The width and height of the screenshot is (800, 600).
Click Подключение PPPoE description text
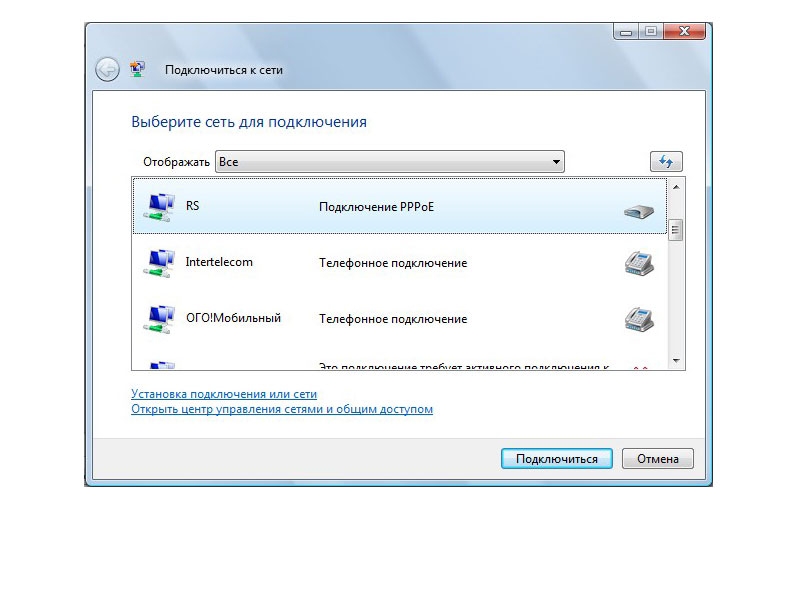point(377,207)
